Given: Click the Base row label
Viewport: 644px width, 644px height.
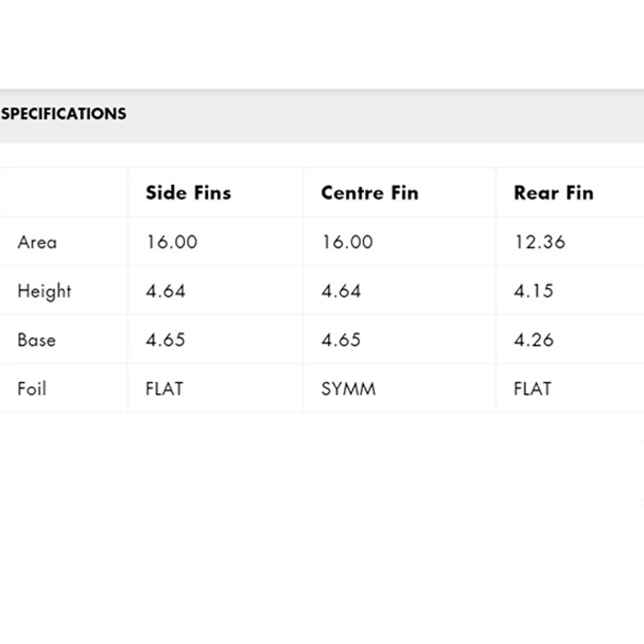Looking at the screenshot, I should pyautogui.click(x=37, y=340).
